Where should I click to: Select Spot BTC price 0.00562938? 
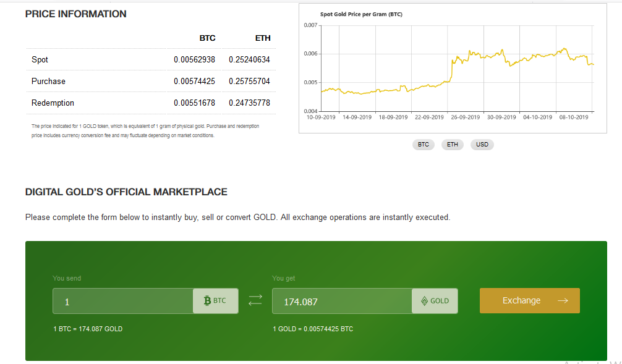pyautogui.click(x=194, y=59)
